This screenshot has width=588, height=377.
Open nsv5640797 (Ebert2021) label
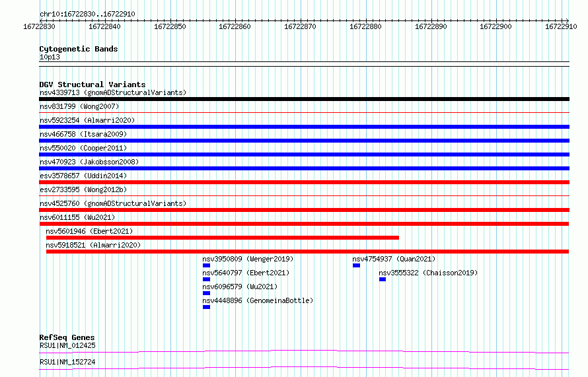point(246,273)
